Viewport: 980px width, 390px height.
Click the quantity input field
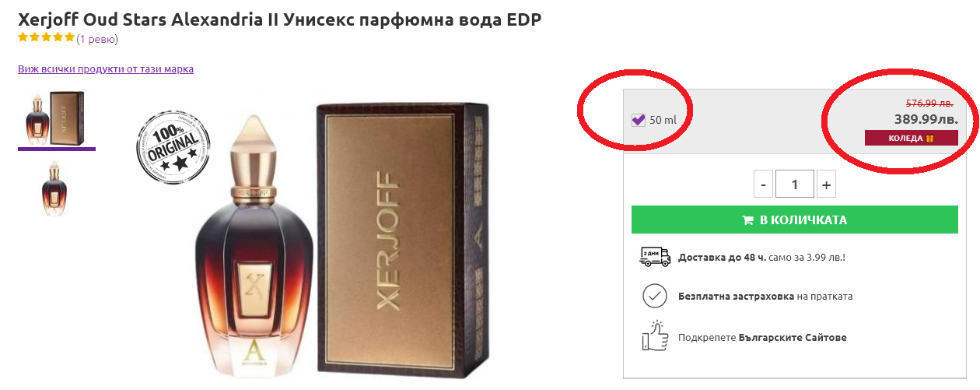(795, 184)
